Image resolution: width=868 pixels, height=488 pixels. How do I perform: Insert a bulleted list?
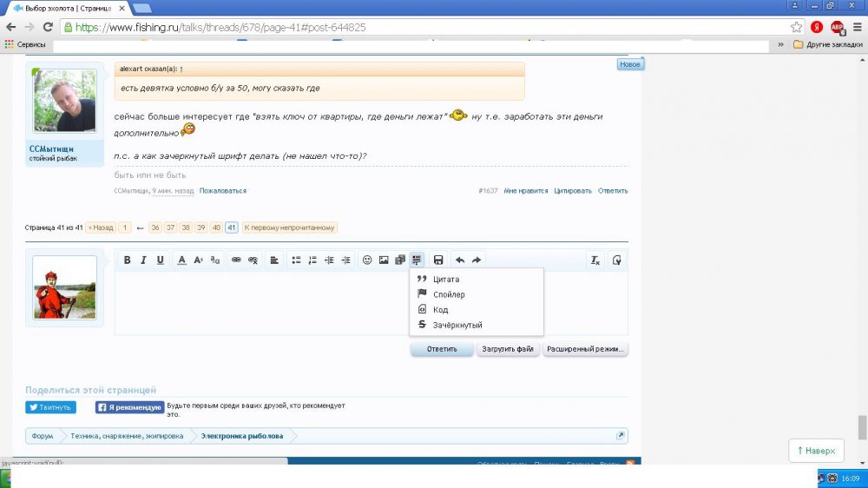click(x=296, y=260)
